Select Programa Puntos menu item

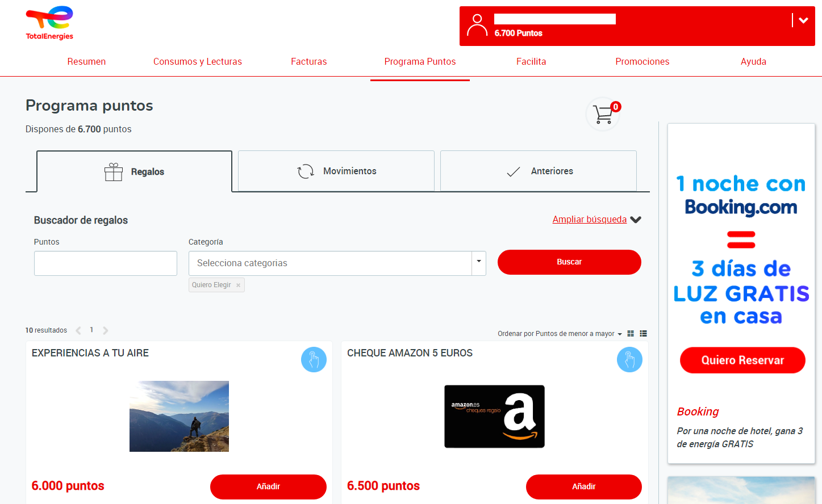click(420, 61)
